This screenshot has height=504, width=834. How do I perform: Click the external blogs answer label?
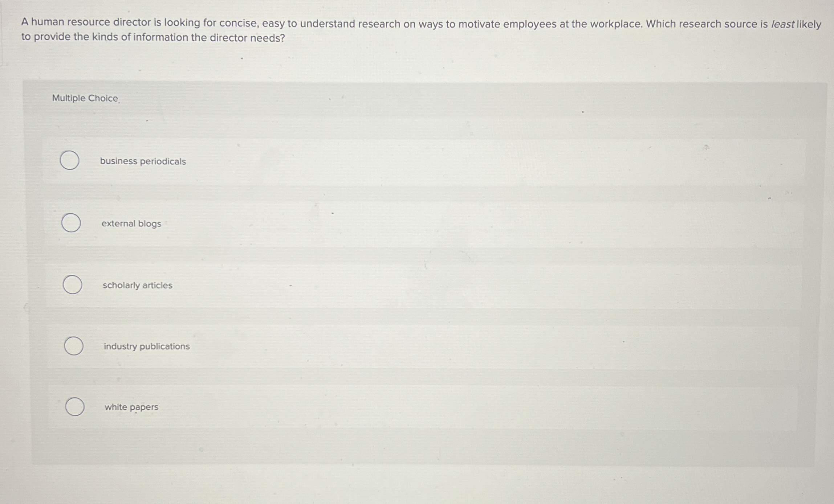(131, 224)
